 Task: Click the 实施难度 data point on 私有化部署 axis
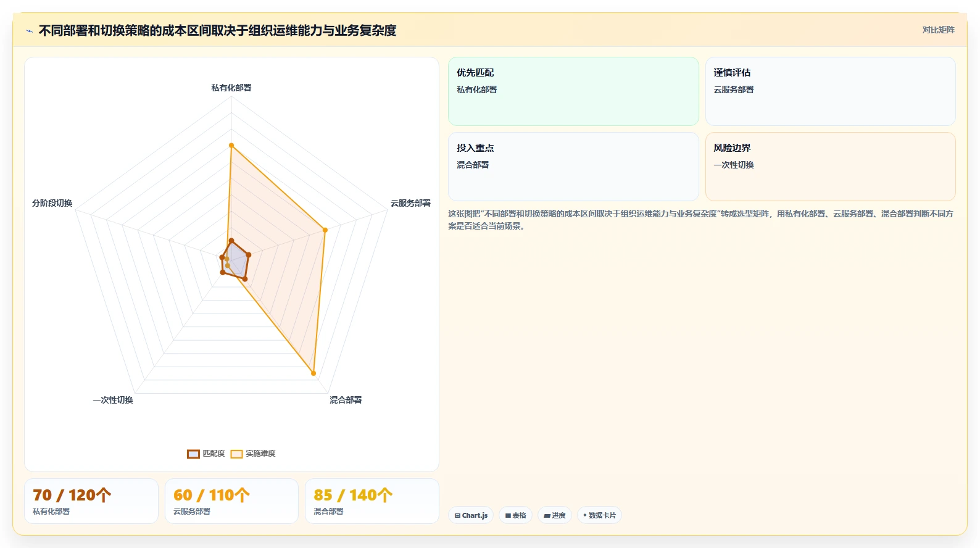(231, 146)
